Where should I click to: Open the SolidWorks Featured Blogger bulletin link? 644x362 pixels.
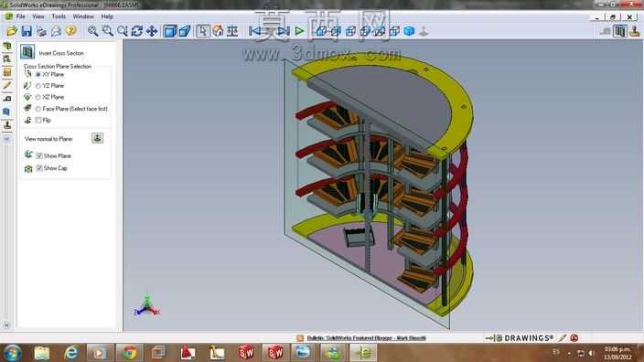coord(366,338)
